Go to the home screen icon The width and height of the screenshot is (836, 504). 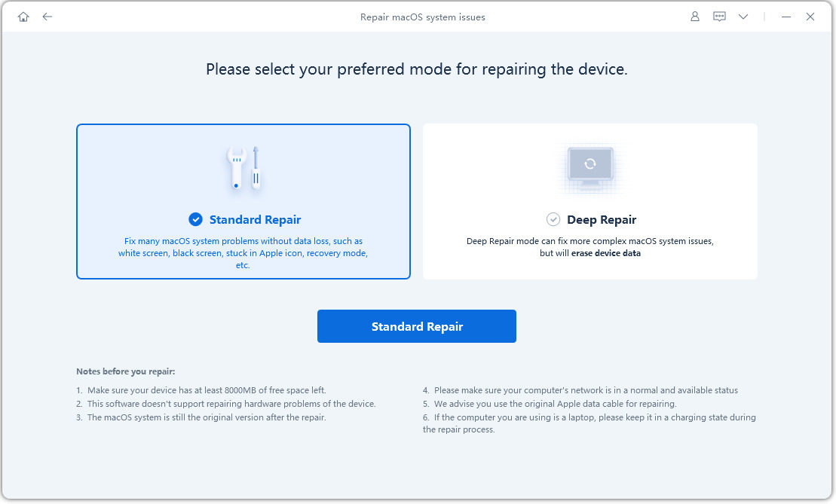coord(23,17)
